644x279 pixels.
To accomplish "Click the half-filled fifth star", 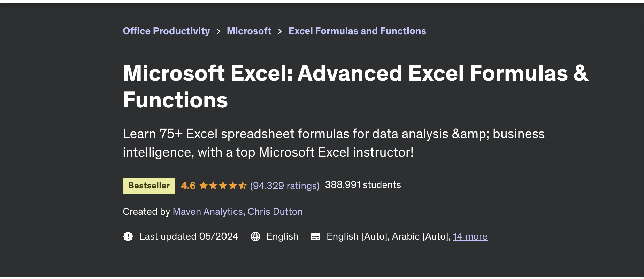I will 243,185.
